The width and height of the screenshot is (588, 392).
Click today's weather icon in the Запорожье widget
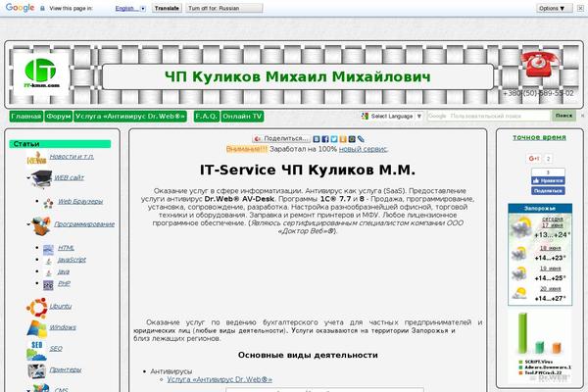click(521, 227)
